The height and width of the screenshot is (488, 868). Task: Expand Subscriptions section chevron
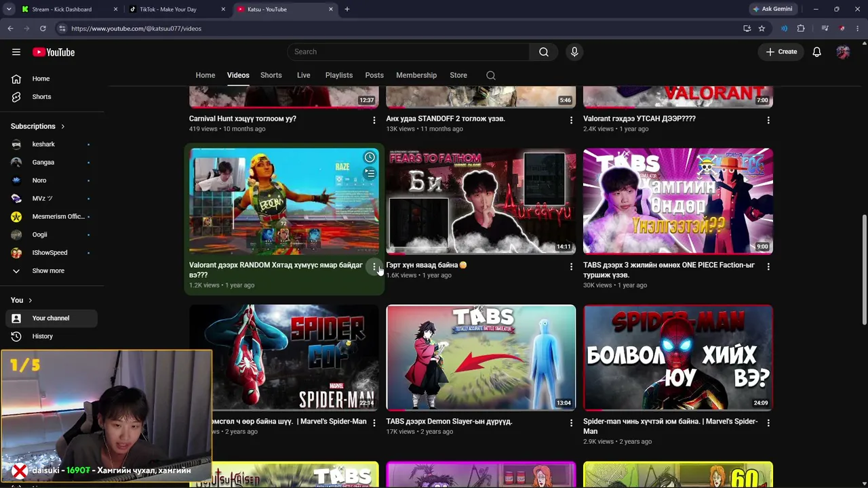coord(62,126)
